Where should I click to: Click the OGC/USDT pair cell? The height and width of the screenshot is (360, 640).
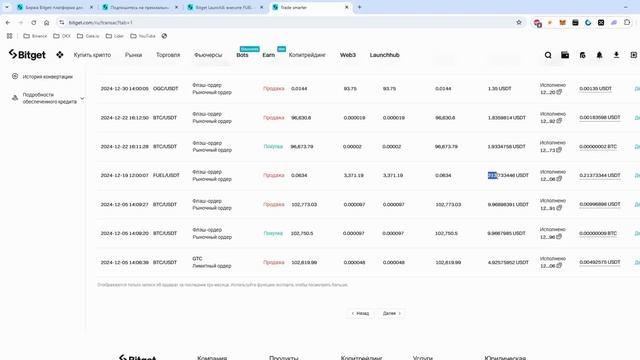pos(165,89)
